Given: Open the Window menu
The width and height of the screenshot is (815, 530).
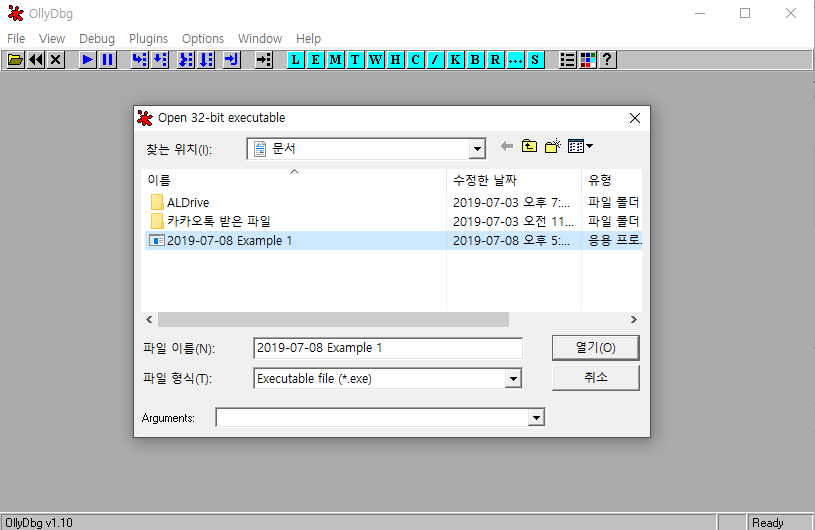Looking at the screenshot, I should [260, 38].
